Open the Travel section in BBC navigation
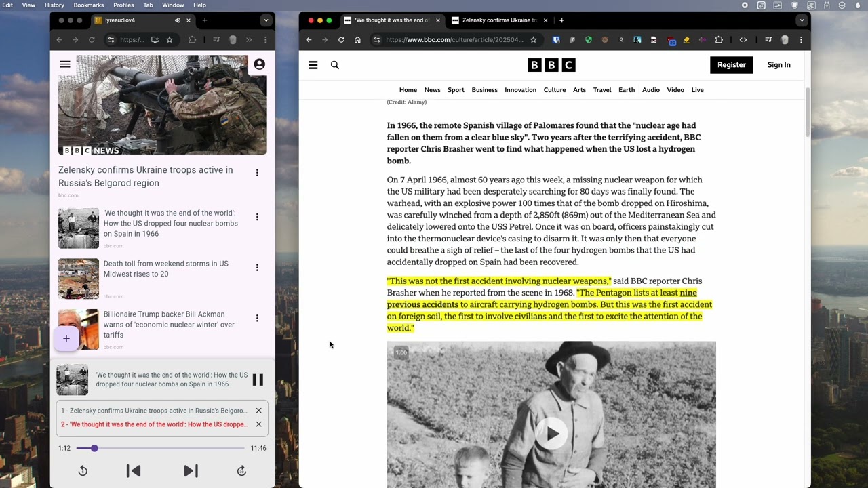This screenshot has width=868, height=488. 602,90
